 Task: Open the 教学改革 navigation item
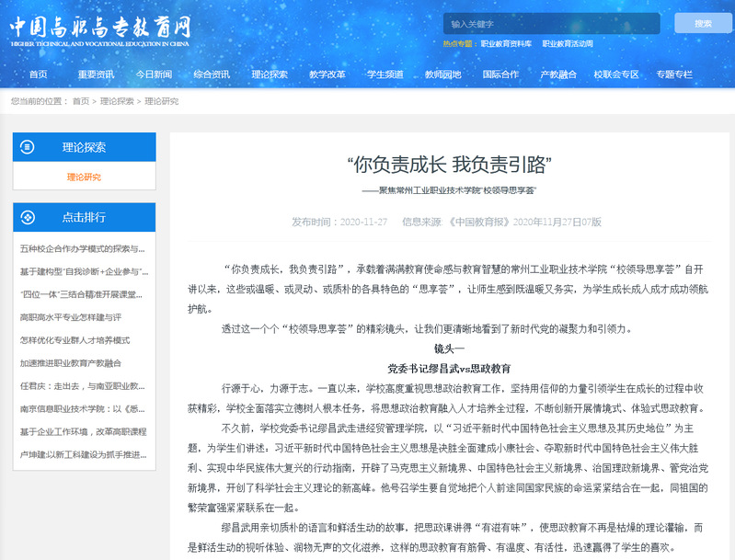tap(327, 74)
